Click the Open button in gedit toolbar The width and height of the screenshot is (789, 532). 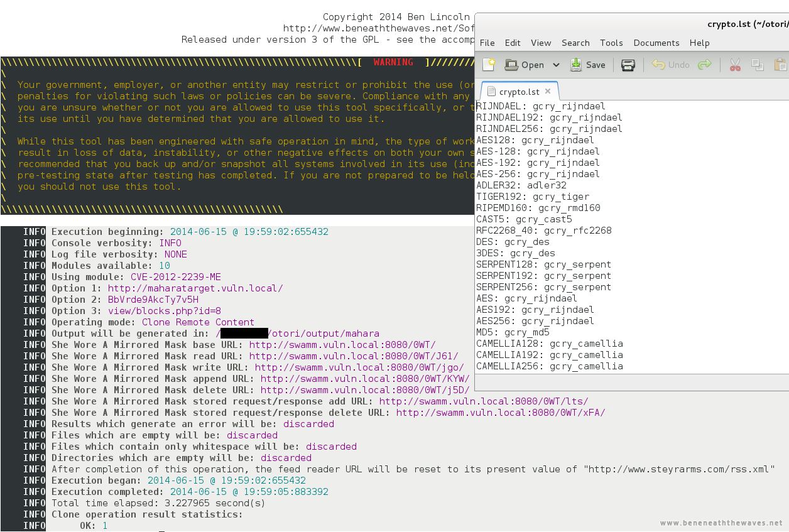pyautogui.click(x=525, y=65)
